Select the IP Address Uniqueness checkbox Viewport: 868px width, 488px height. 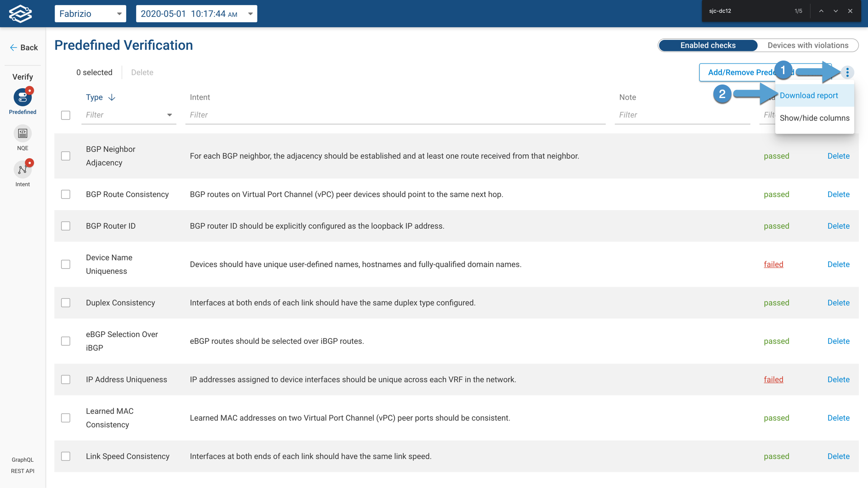(x=66, y=380)
